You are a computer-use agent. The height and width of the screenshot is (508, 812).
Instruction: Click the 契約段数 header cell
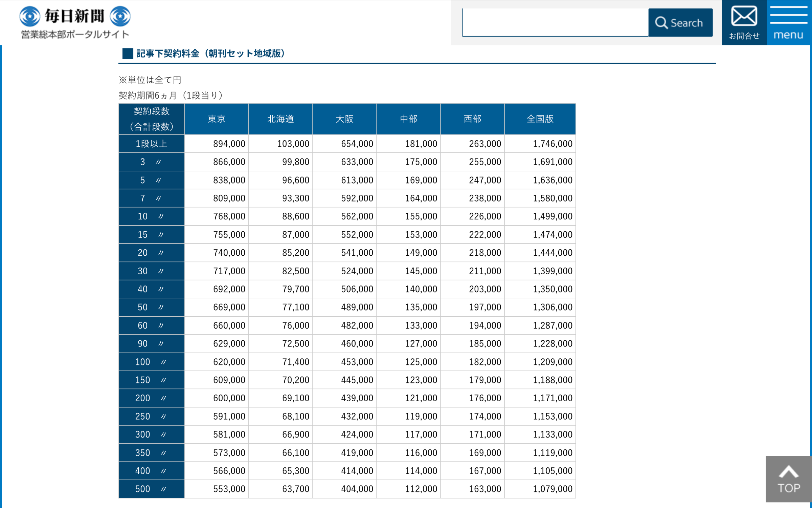pyautogui.click(x=151, y=119)
